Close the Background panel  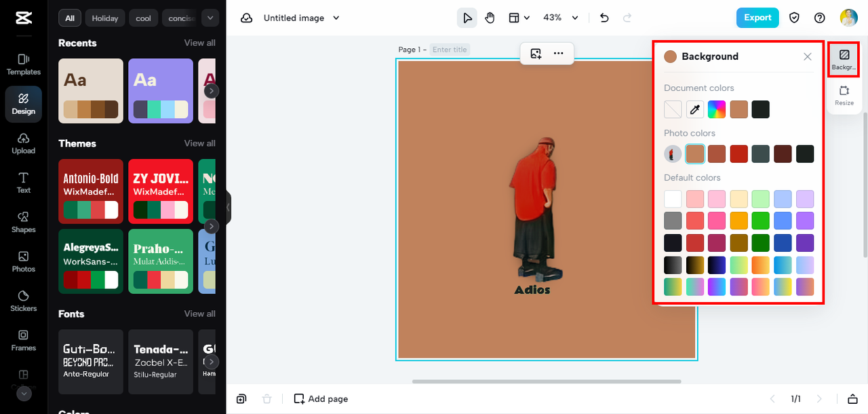pyautogui.click(x=808, y=57)
